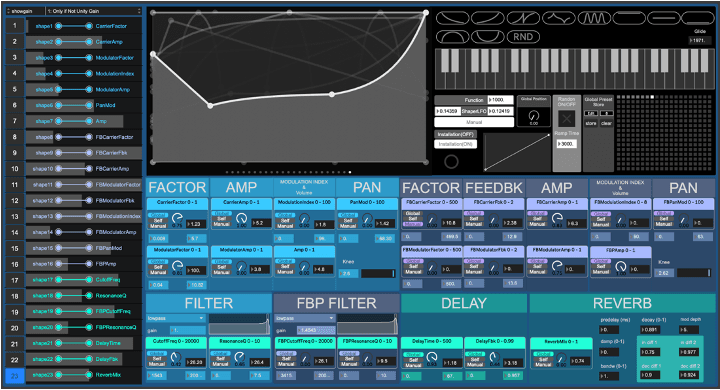Click the ReverbMix dial knob
720x390 pixels.
pyautogui.click(x=561, y=358)
